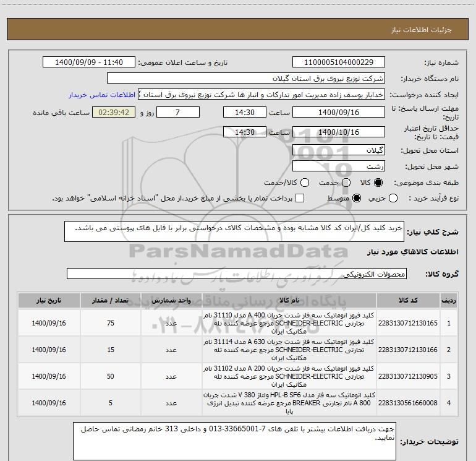
Task: Select the کالا/خدمت radio button
Action: coord(305,183)
